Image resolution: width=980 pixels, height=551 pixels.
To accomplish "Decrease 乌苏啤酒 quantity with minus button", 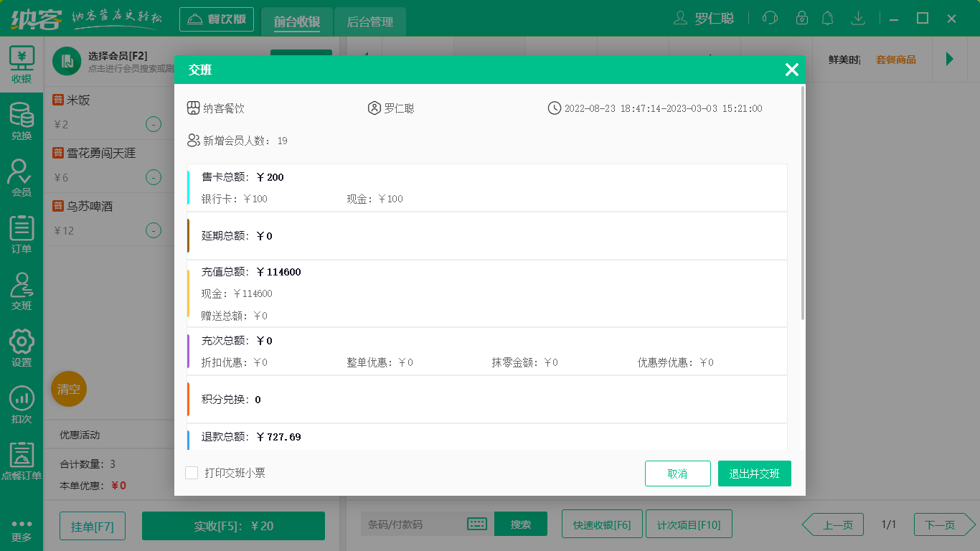I will coord(153,230).
